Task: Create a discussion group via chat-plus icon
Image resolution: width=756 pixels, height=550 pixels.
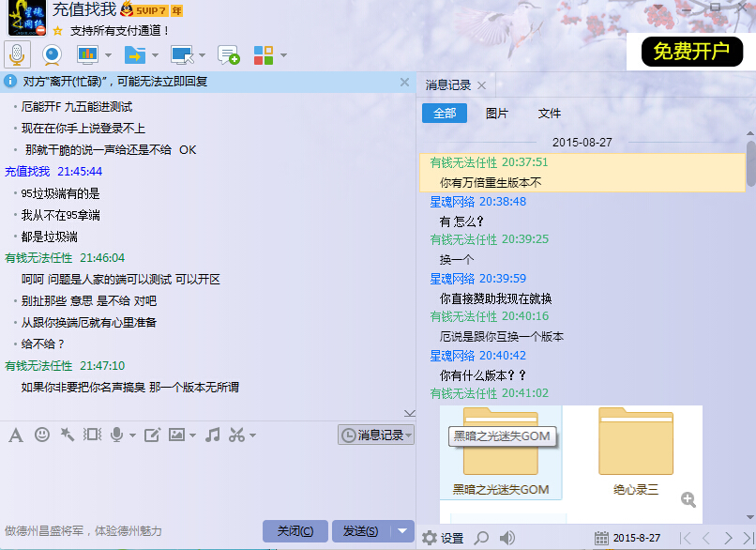Action: click(x=228, y=54)
